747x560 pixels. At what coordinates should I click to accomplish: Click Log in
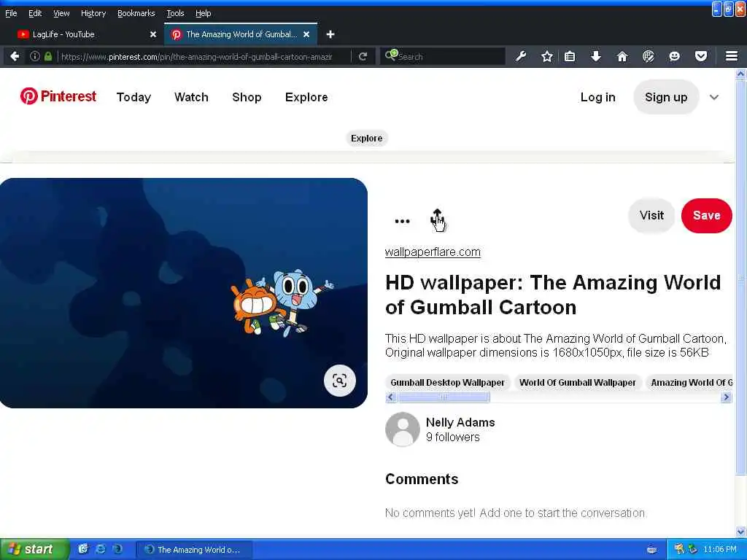[597, 97]
